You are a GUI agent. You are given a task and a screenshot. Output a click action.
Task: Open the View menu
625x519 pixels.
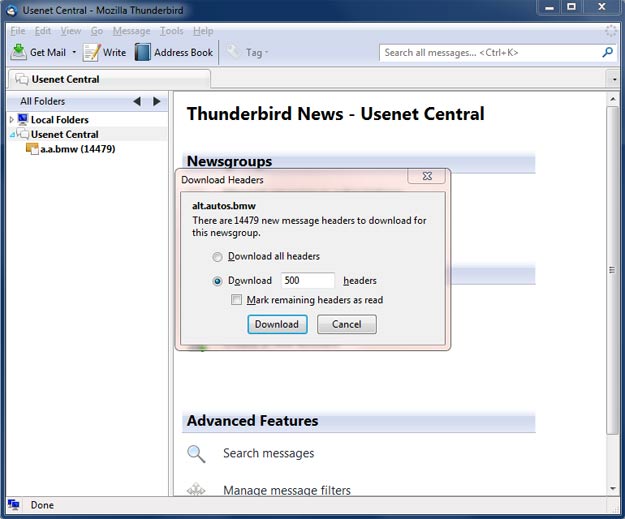pyautogui.click(x=71, y=31)
